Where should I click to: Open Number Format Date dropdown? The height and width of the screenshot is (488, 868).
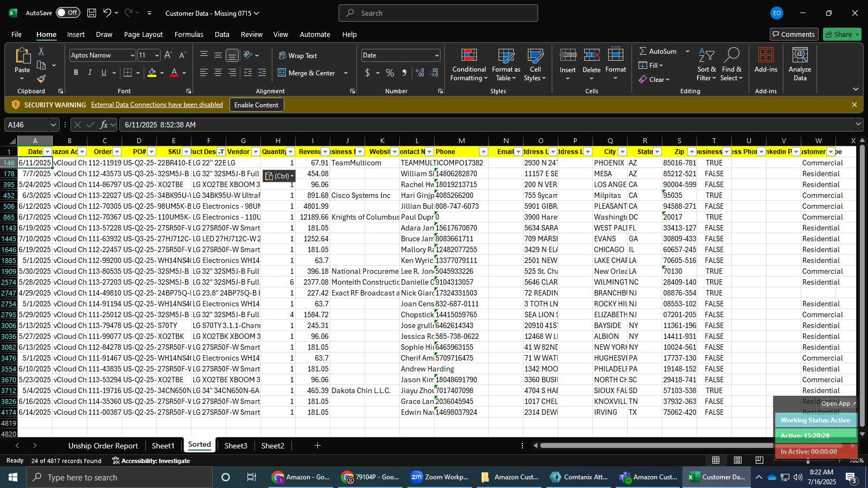(437, 55)
